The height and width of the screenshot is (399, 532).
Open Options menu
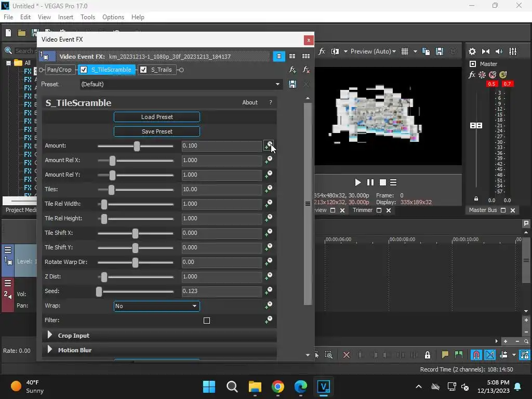(x=113, y=17)
